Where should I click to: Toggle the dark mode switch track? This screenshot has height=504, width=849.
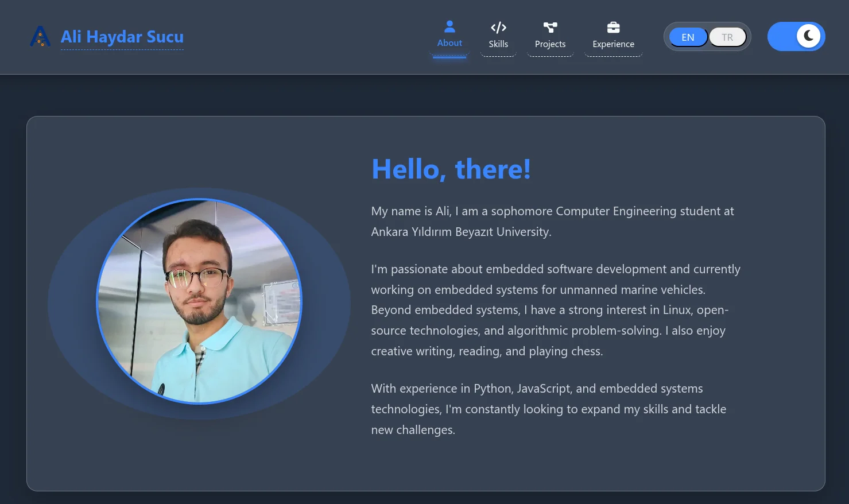click(781, 37)
